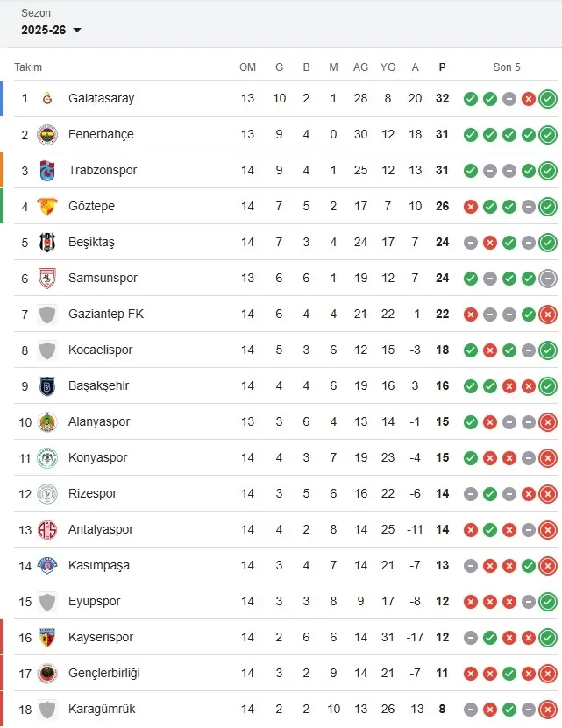This screenshot has height=728, width=562.
Task: Select the Rizespor team name
Action: [92, 493]
